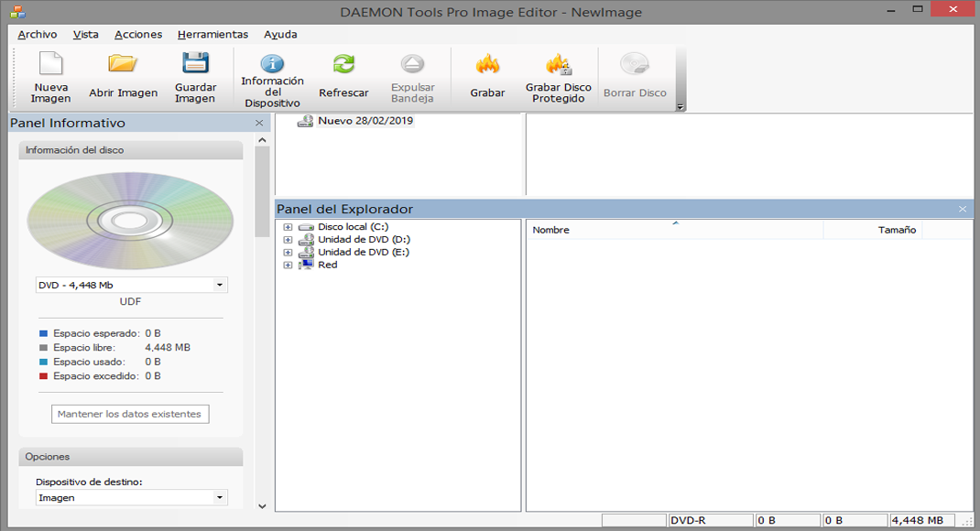Expand the Red tree node
Image resolution: width=980 pixels, height=531 pixels.
288,265
